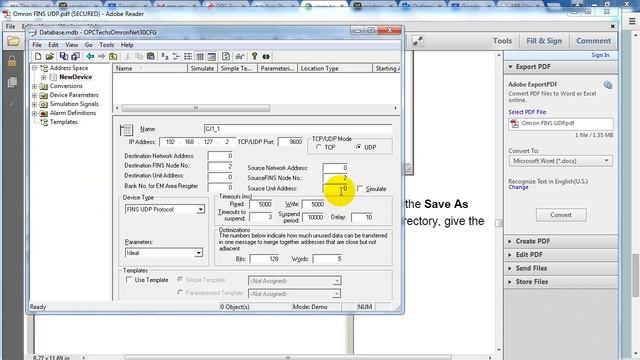
Task: Expand the Device Parameters tree node
Action: point(35,95)
